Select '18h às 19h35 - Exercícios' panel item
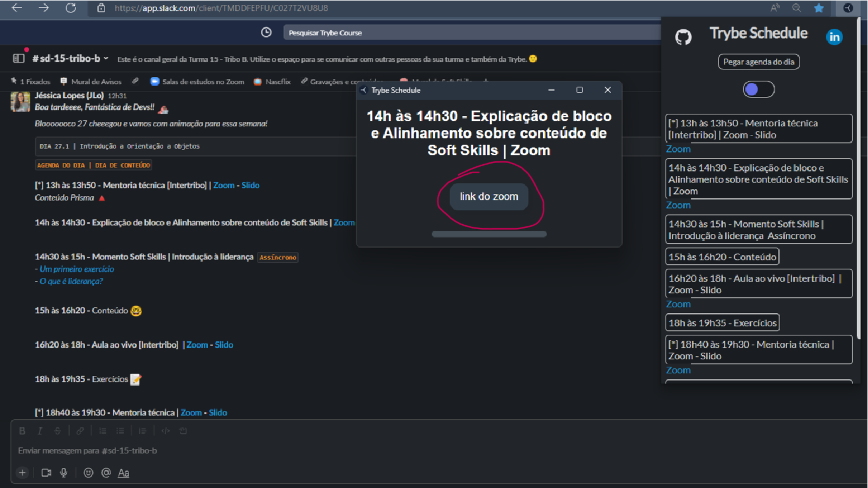This screenshot has height=488, width=868. [723, 323]
